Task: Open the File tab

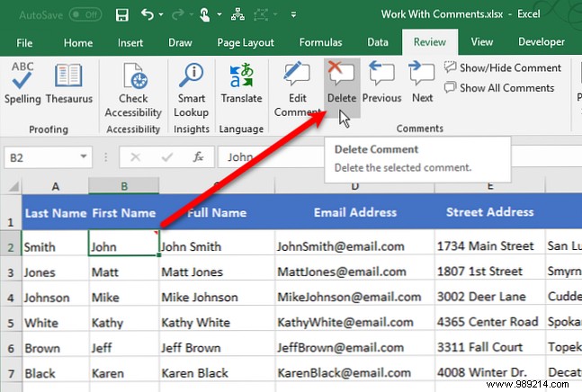Action: click(24, 42)
